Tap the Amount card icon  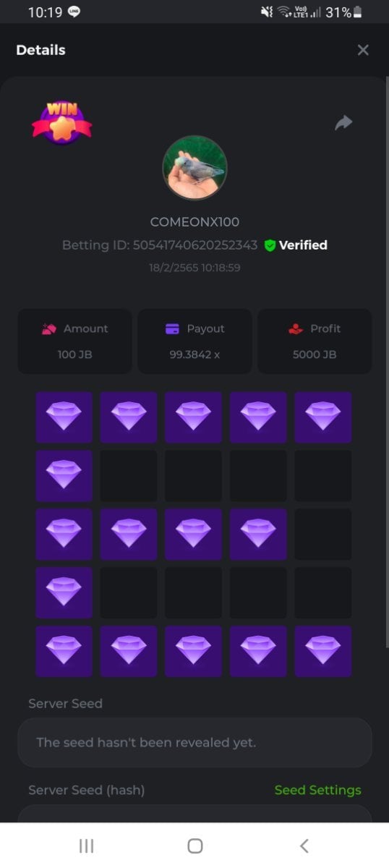pyautogui.click(x=48, y=328)
